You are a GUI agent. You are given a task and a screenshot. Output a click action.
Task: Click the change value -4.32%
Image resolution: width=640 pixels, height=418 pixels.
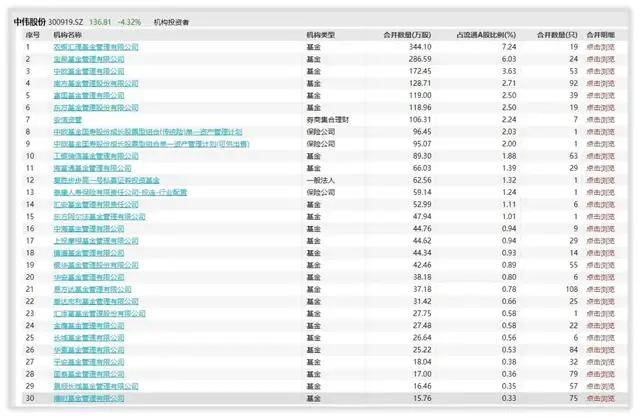[129, 22]
